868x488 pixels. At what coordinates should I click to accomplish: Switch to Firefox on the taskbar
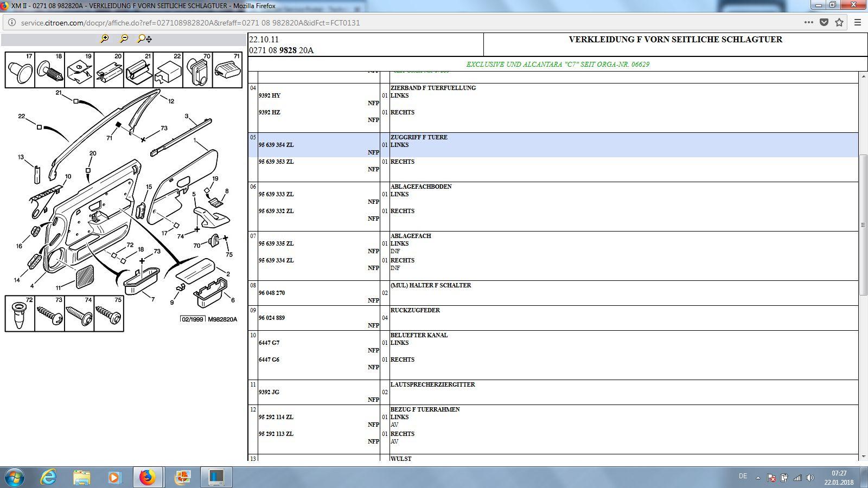pos(148,477)
